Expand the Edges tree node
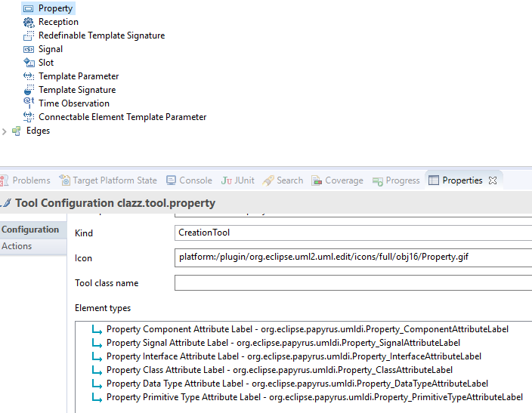This screenshot has width=532, height=413. pyautogui.click(x=4, y=131)
